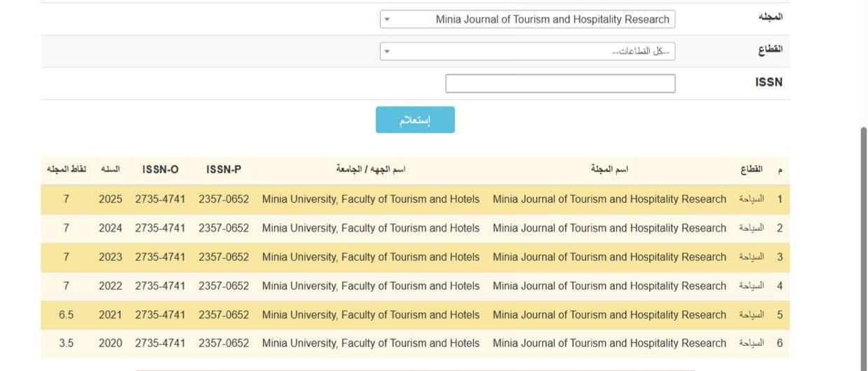Expand the sector dropdown list
The image size is (868, 371).
pyautogui.click(x=527, y=51)
